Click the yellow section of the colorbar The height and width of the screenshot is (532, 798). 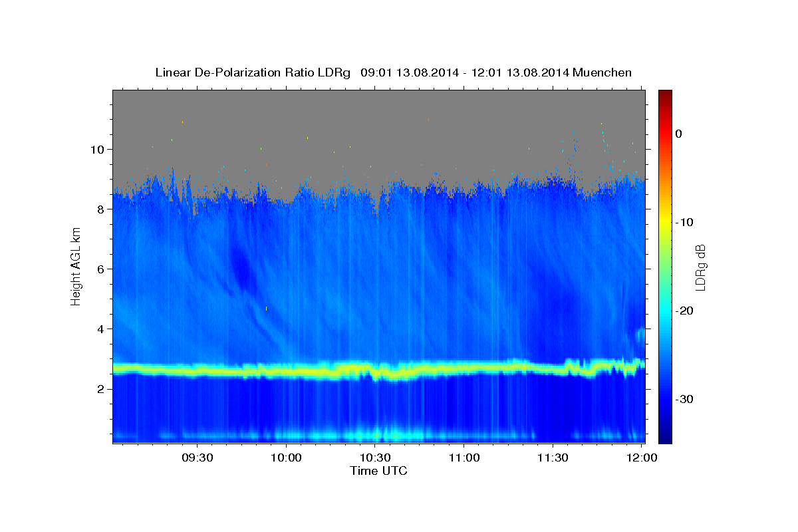coord(665,221)
